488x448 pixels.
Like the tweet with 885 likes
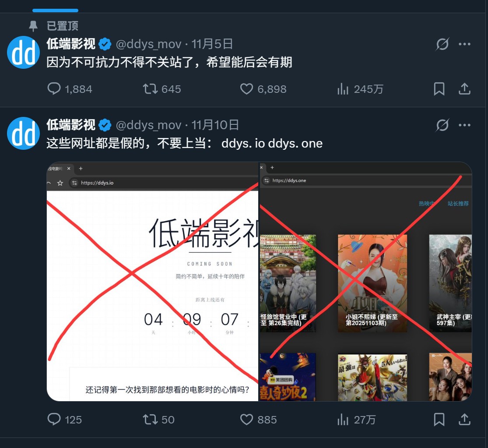pos(246,420)
